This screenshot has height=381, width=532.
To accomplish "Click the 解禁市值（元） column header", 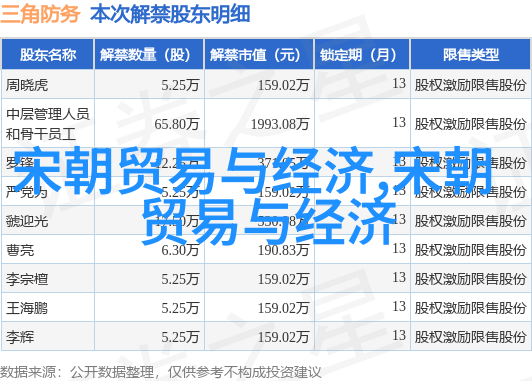I will point(259,55).
